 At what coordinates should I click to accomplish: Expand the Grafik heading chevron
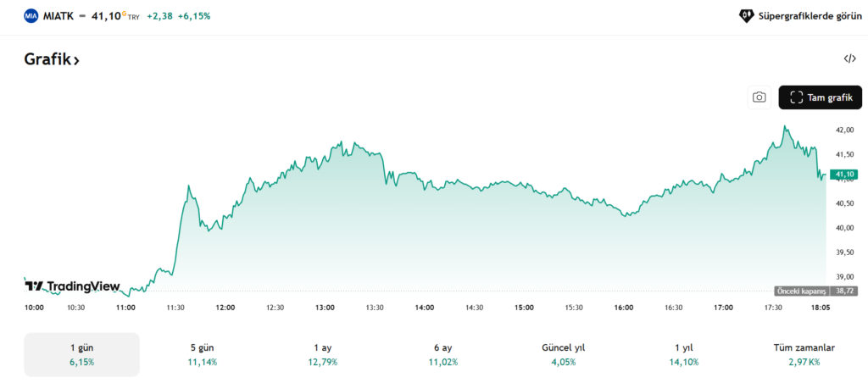[75, 60]
